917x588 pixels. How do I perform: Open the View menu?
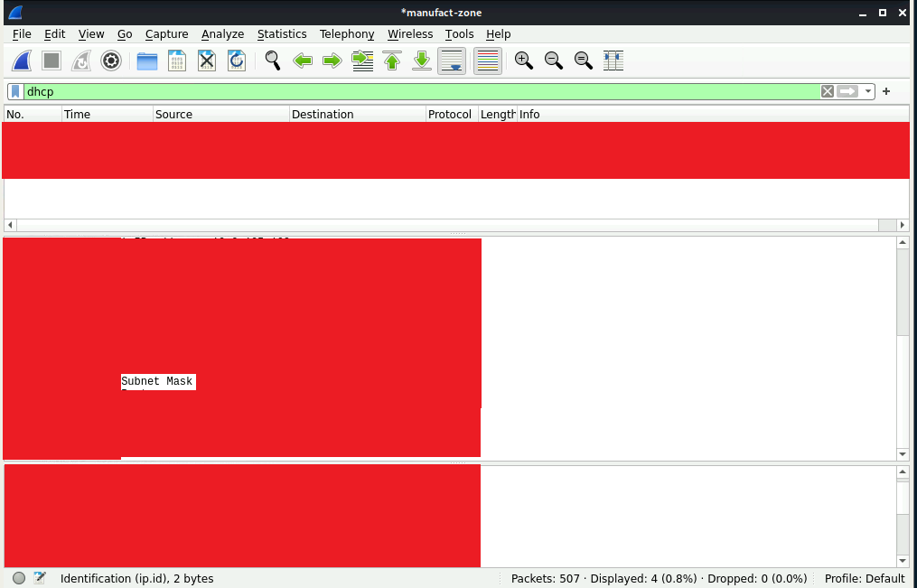tap(91, 34)
